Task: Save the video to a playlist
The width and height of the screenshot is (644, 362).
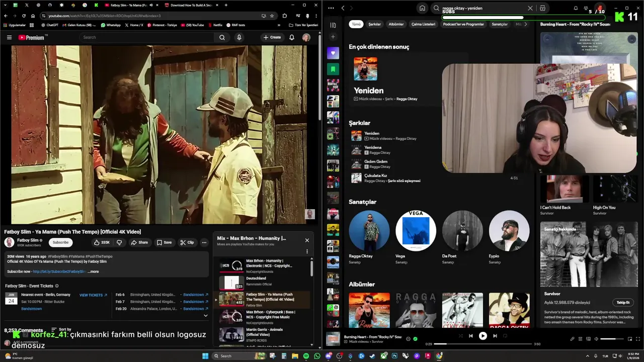Action: [x=164, y=242]
